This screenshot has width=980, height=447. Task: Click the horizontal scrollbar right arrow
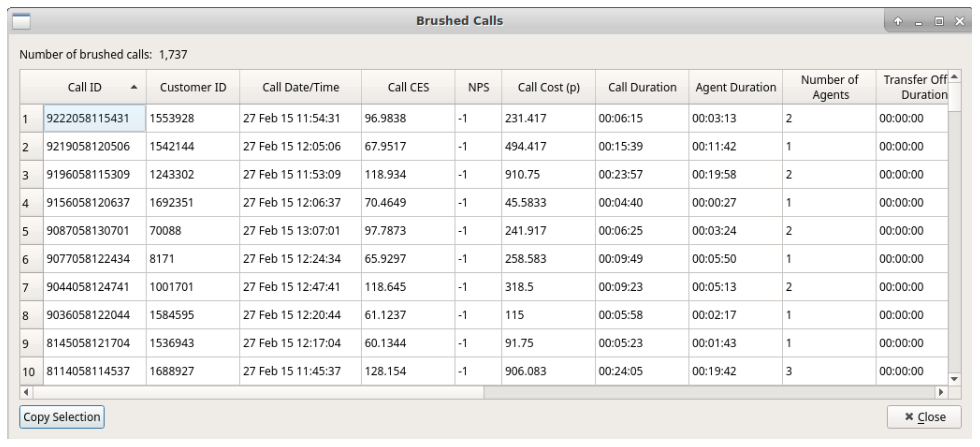[941, 392]
